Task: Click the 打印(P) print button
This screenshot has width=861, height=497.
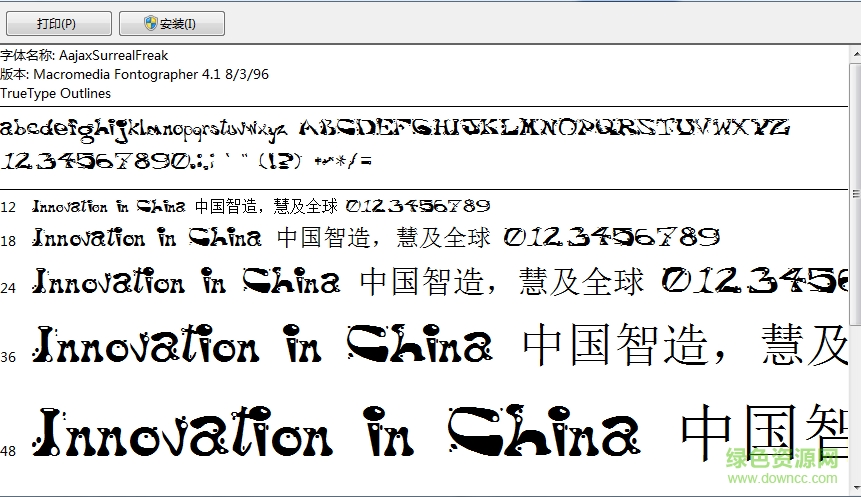Action: tap(56, 23)
